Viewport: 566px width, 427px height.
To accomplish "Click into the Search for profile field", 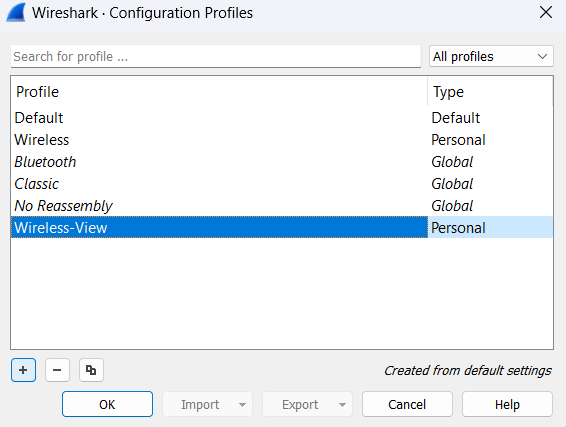I will pos(216,56).
